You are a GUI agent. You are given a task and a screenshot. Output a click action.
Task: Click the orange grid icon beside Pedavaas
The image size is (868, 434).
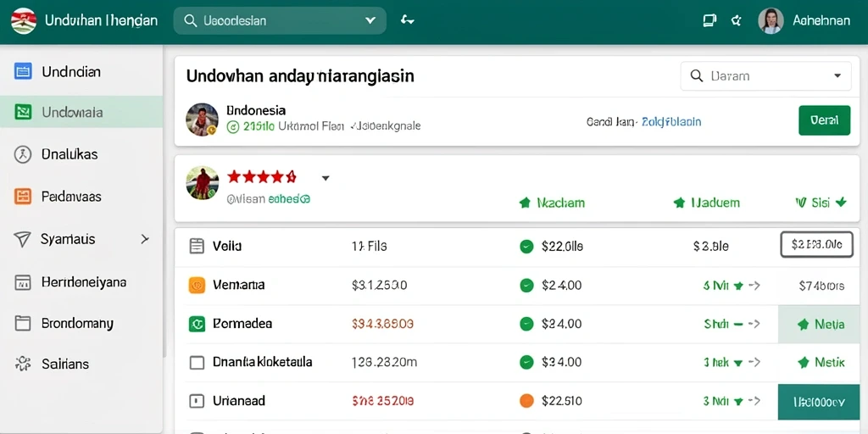click(x=23, y=197)
